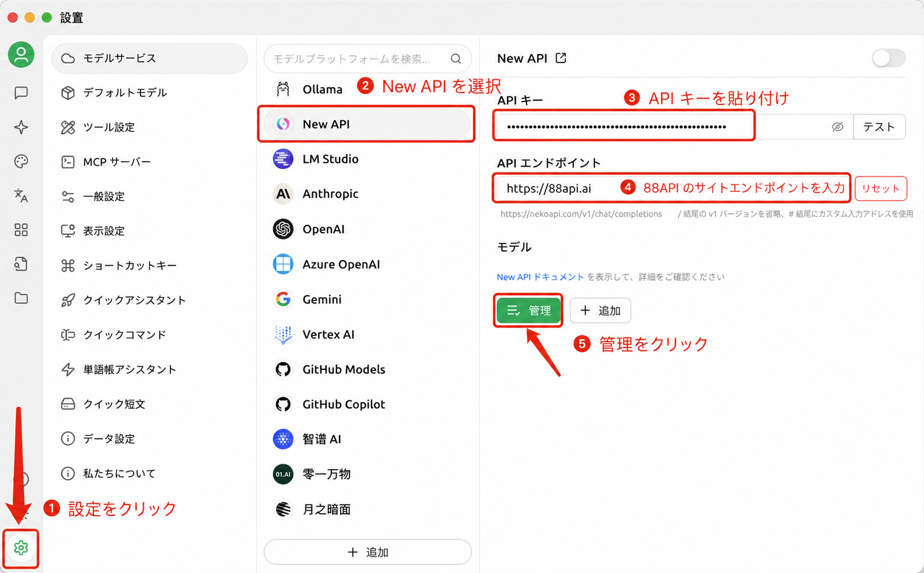Click the テスト button to test API key
Screen dimensions: 924x573
tap(879, 127)
